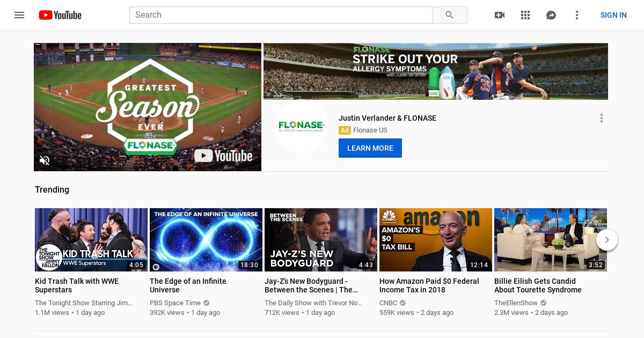
Task: Open the Justin Verlander & FLONASE title
Action: pos(387,118)
